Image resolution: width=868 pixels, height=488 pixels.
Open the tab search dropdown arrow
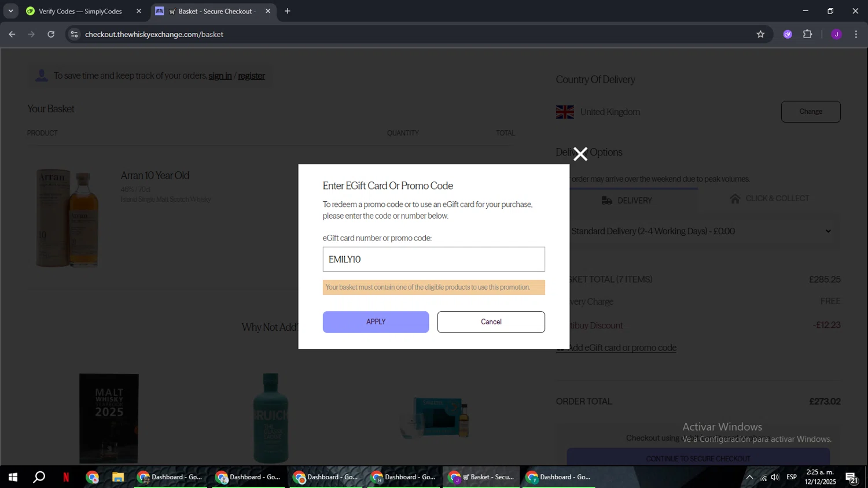coord(10,11)
